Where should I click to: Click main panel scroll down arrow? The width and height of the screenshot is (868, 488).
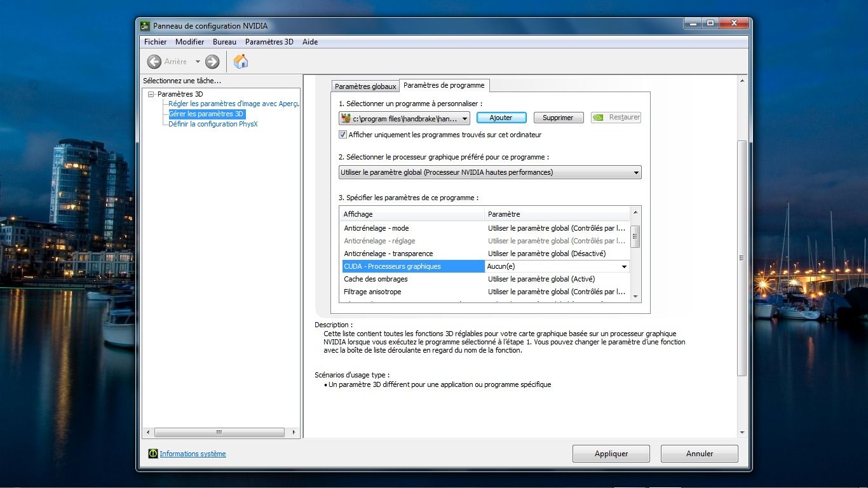click(742, 433)
